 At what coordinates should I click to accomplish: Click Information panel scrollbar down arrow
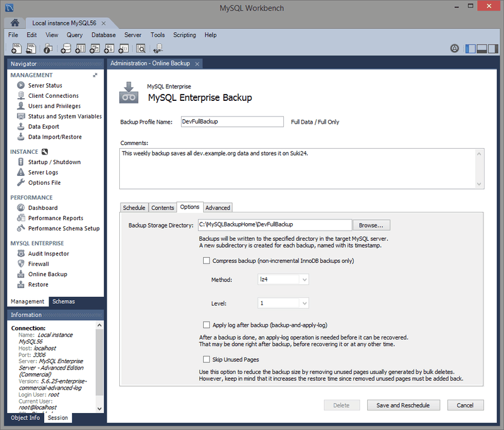100,409
